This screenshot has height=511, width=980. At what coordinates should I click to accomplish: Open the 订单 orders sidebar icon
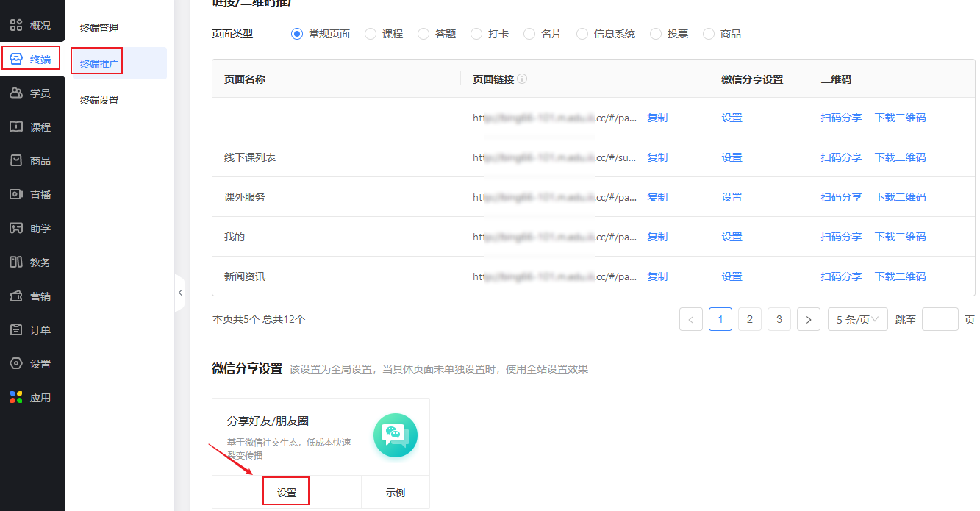click(x=16, y=330)
